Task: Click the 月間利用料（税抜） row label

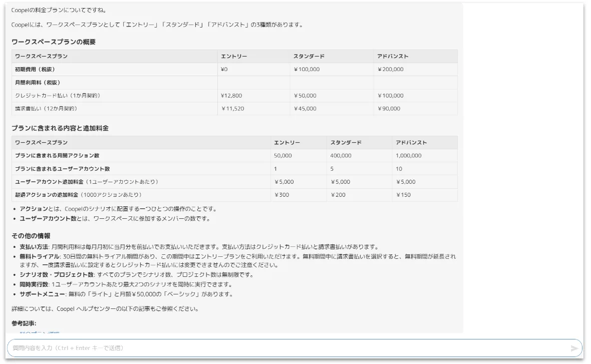Action: click(x=38, y=83)
